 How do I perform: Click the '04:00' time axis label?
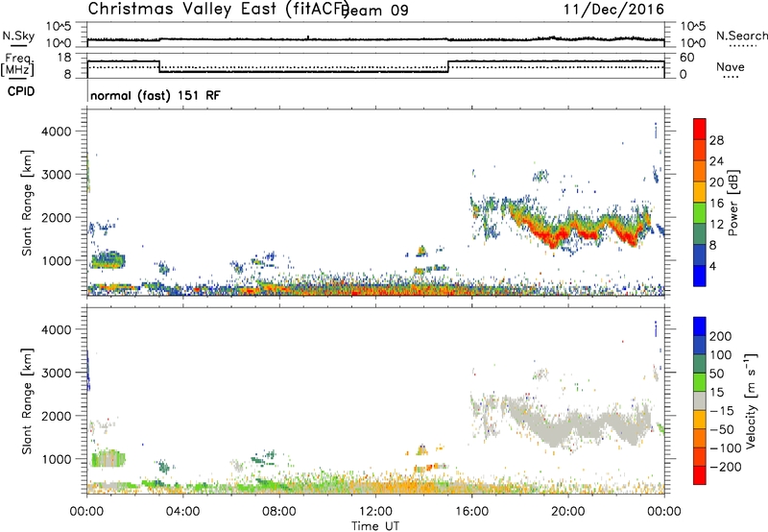[x=183, y=512]
